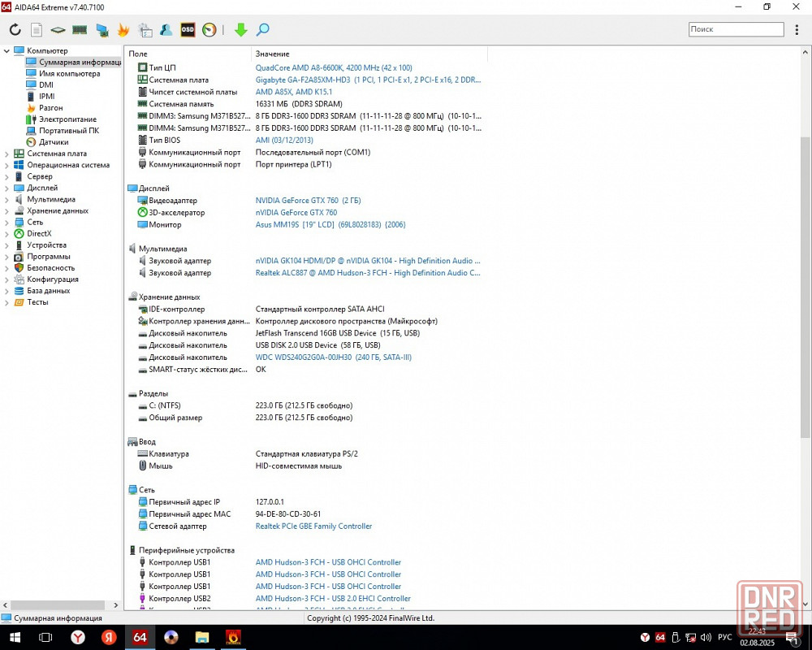
Task: Open the Gigabyte GA-F2A85XM-HD3 link
Action: 368,80
